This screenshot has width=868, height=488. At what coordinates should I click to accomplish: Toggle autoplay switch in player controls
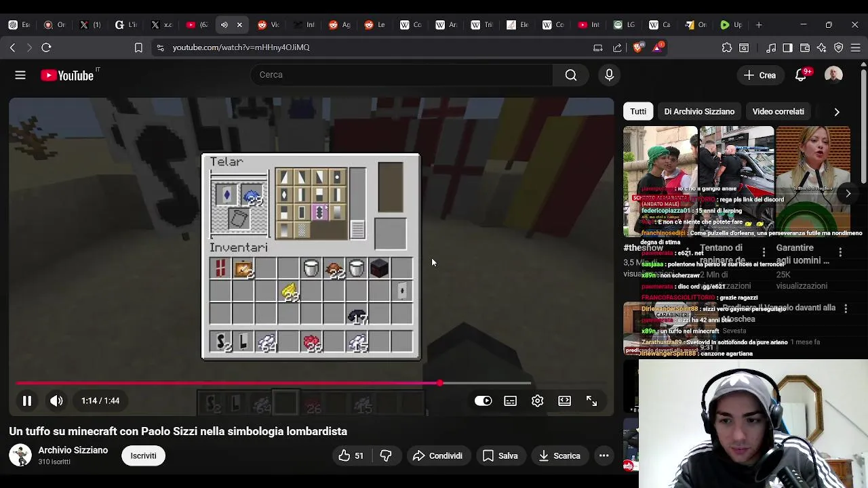pos(483,401)
